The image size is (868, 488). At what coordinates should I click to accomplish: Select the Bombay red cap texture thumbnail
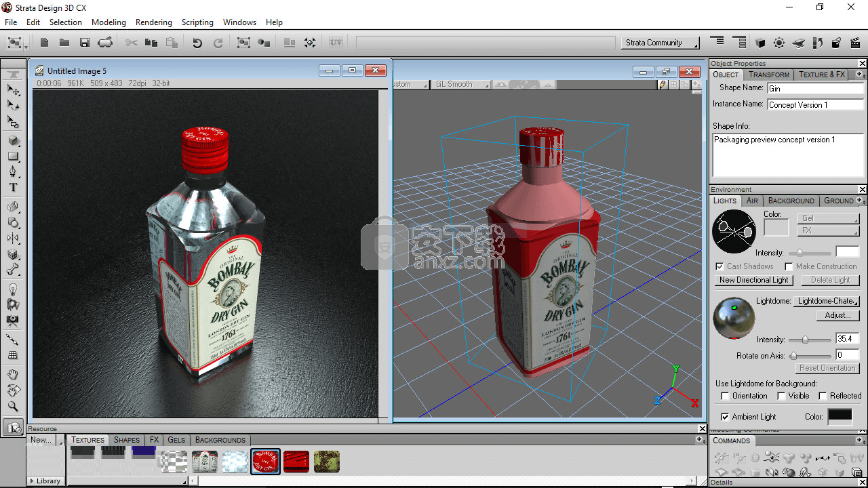click(x=265, y=462)
